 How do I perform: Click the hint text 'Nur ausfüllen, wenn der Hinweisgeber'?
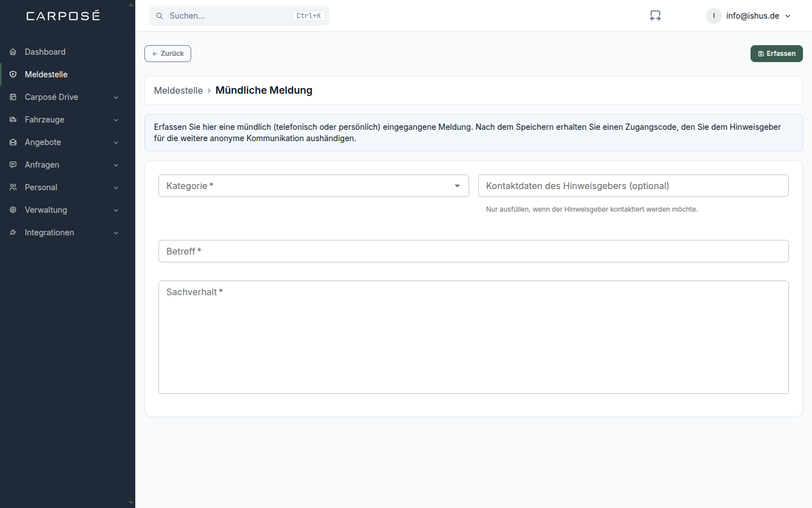[592, 209]
